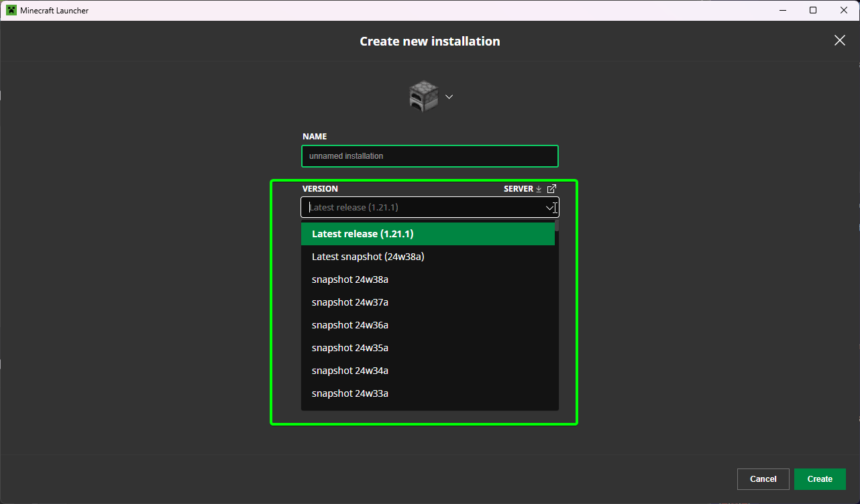This screenshot has height=504, width=860.
Task: Open the VERSION dropdown arrow
Action: [550, 208]
